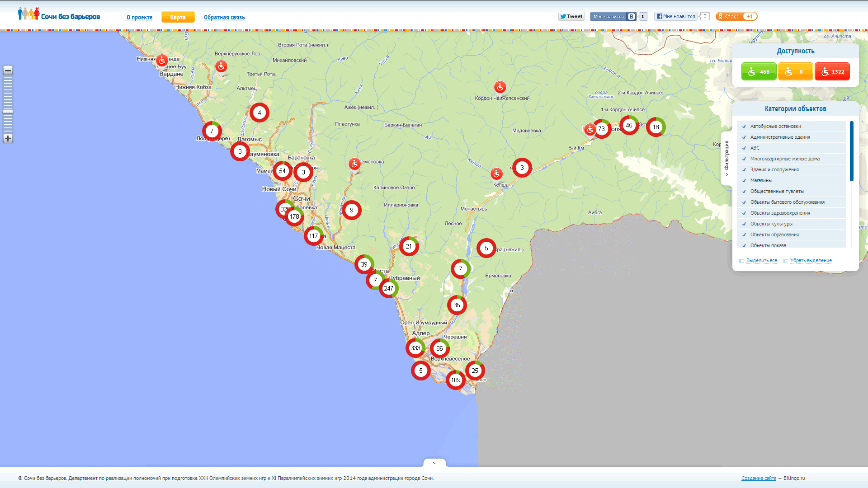
Task: Click the cluster marker labeled 5 near Кра (нежил.)
Action: coord(486,248)
